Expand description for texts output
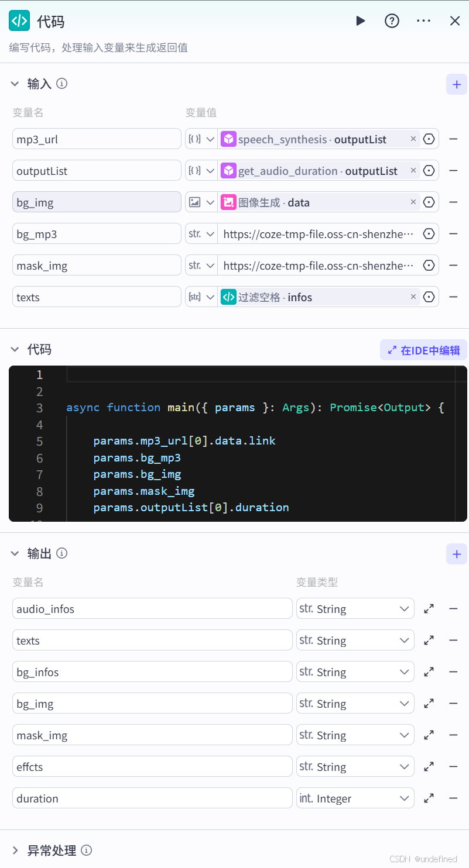The image size is (469, 868). click(429, 640)
